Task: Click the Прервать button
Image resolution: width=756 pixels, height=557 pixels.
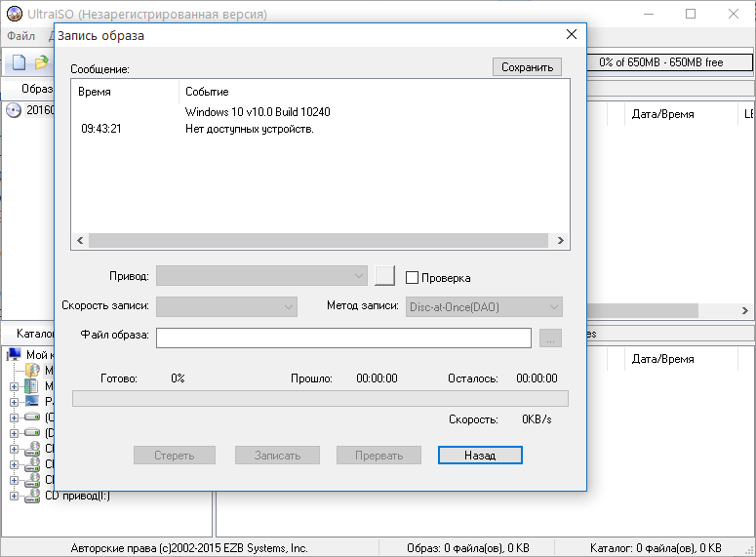Action: [x=378, y=456]
